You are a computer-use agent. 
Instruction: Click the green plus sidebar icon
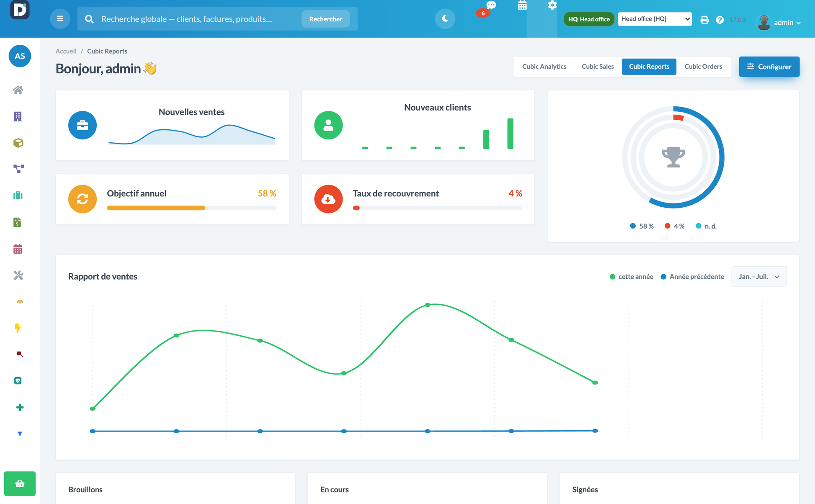[20, 407]
